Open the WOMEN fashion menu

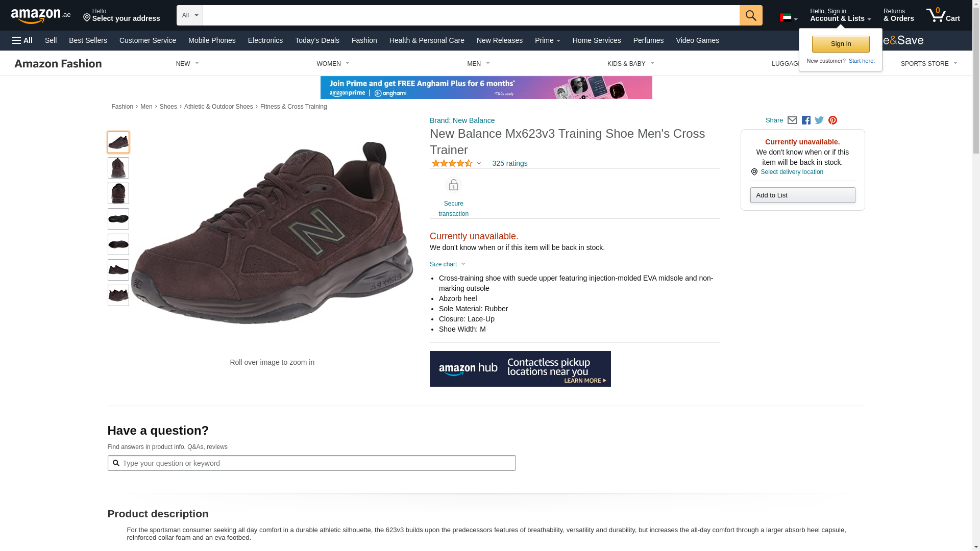[333, 64]
